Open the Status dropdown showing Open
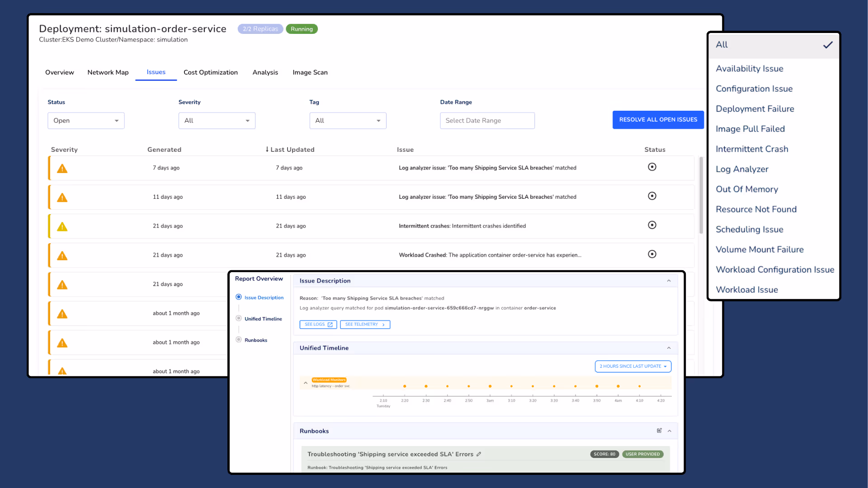Viewport: 868px width, 488px height. pyautogui.click(x=86, y=121)
